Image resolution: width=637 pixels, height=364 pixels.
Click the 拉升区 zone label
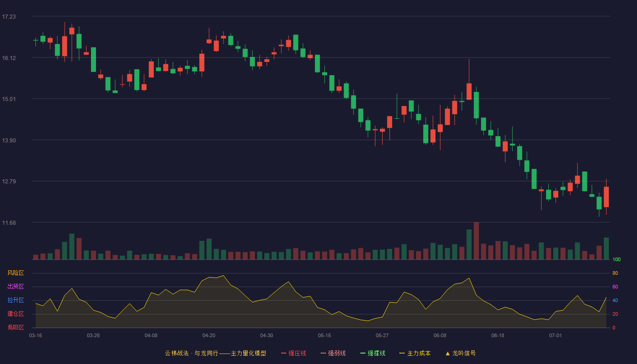[x=15, y=300]
